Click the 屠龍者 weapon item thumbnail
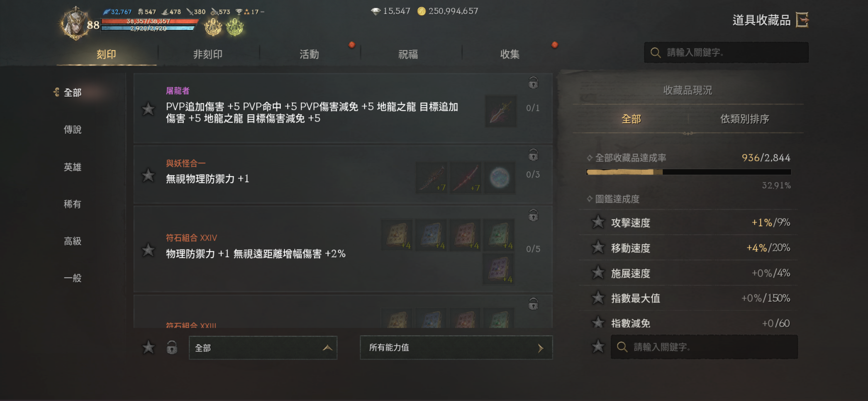 [x=501, y=111]
